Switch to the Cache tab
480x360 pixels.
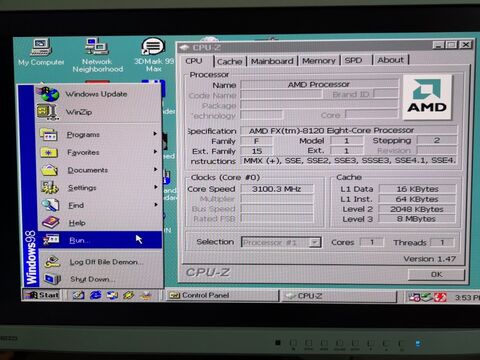[x=229, y=61]
